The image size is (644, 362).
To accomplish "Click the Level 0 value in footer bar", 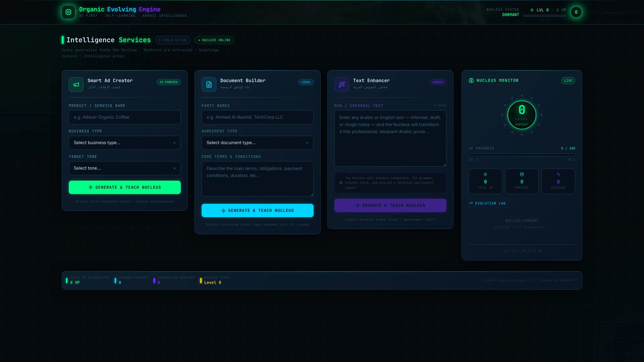I will tap(213, 283).
